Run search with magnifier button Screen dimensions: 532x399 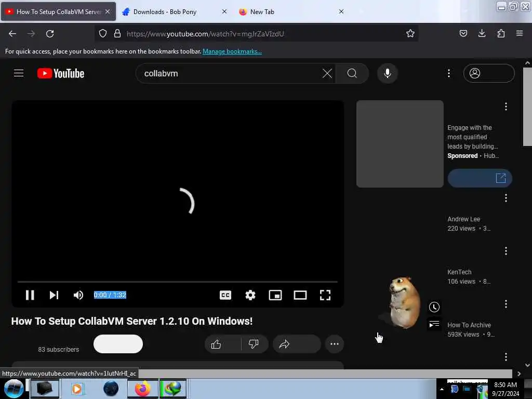(352, 73)
